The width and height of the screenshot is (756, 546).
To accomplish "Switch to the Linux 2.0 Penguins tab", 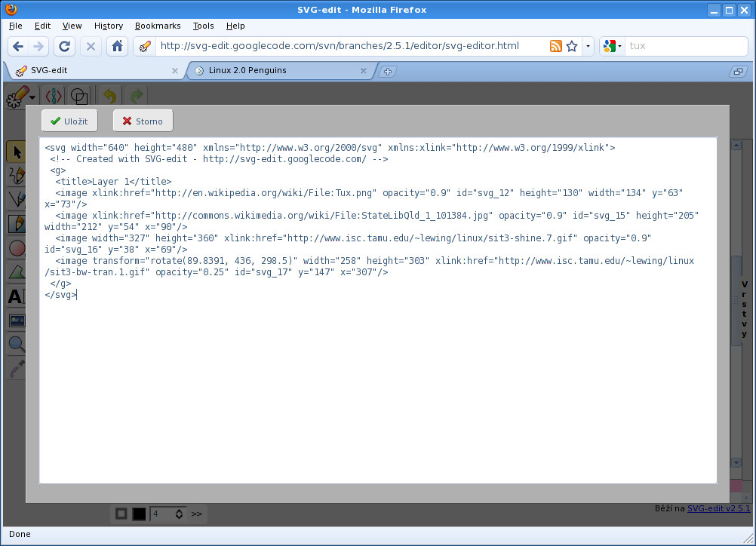I will tap(281, 71).
